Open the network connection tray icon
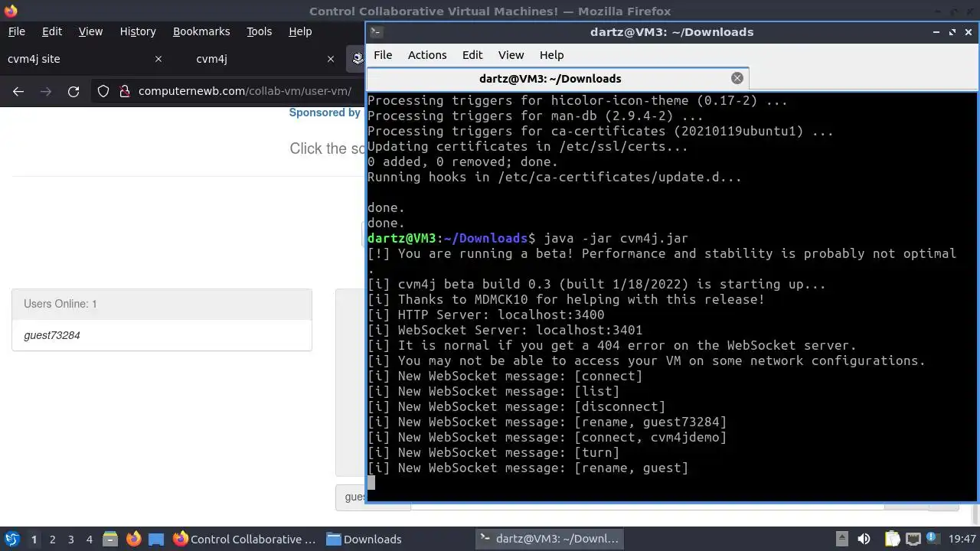 pos(913,539)
